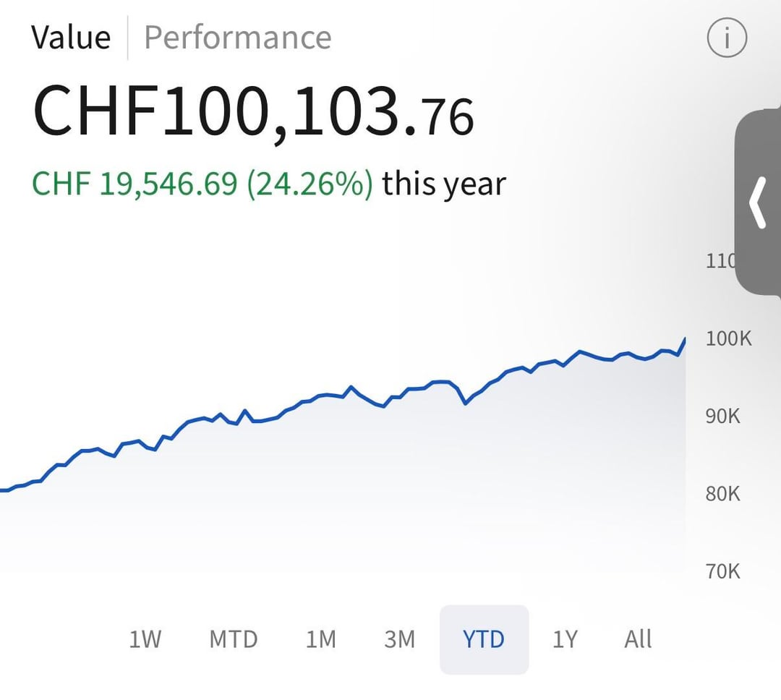Screen dimensions: 781x700
Task: Tap the "this year" label
Action: click(444, 184)
